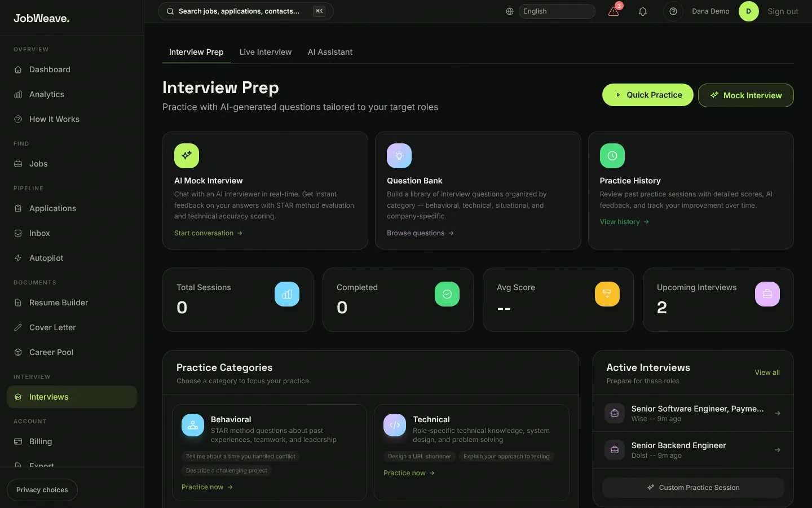
Task: Click the Behavioral category icon
Action: tap(193, 425)
